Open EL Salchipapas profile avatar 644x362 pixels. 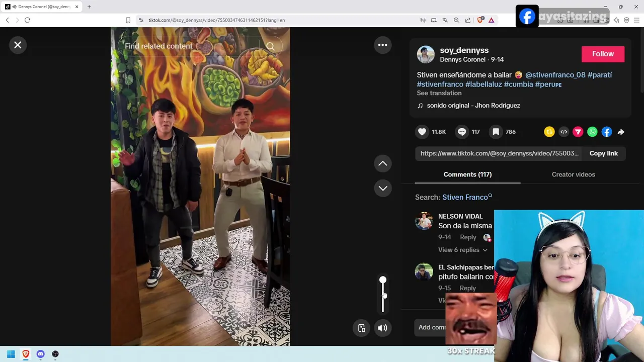click(x=424, y=272)
